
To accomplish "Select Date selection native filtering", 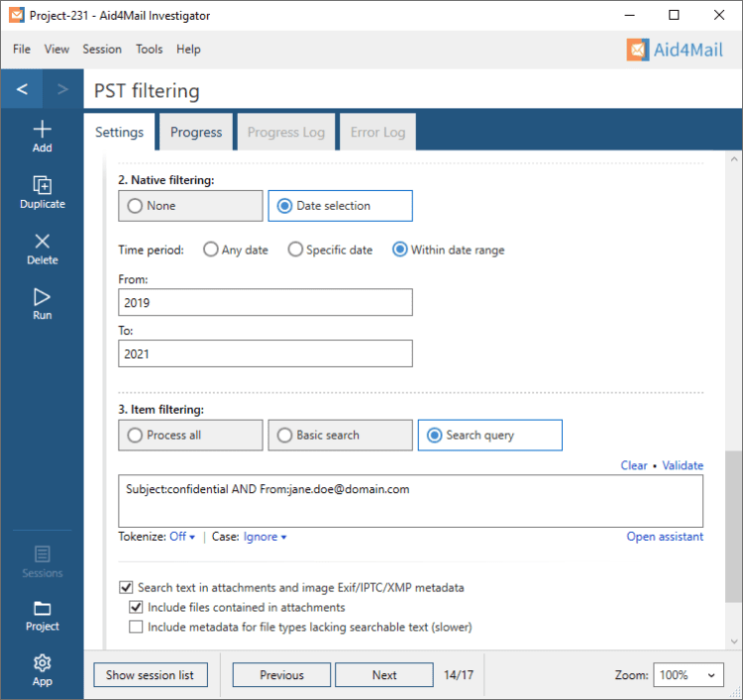I will pyautogui.click(x=340, y=206).
